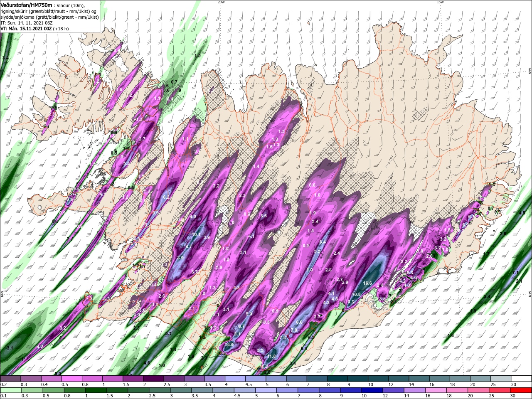Image resolution: width=532 pixels, height=399 pixels.
Task: Click light green legend swatch between 0.3 and 0.5
Action: point(32,390)
